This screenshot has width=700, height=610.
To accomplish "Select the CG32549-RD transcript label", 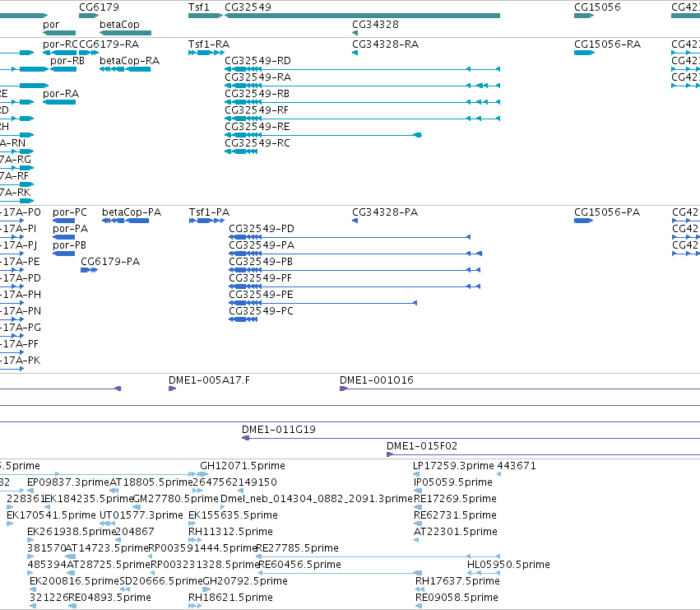I will pos(257,61).
